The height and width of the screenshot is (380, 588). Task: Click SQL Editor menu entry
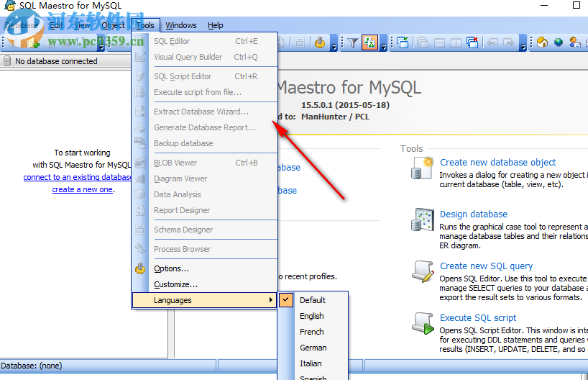(x=205, y=41)
